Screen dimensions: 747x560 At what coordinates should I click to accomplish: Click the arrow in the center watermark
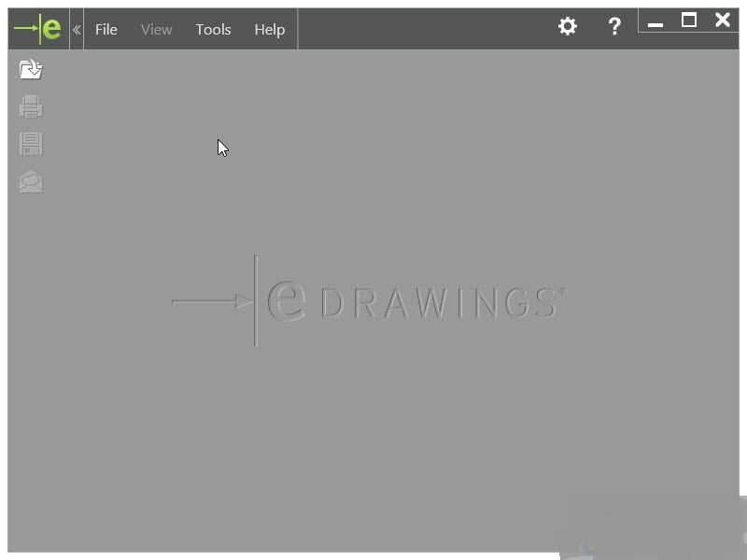(x=212, y=301)
